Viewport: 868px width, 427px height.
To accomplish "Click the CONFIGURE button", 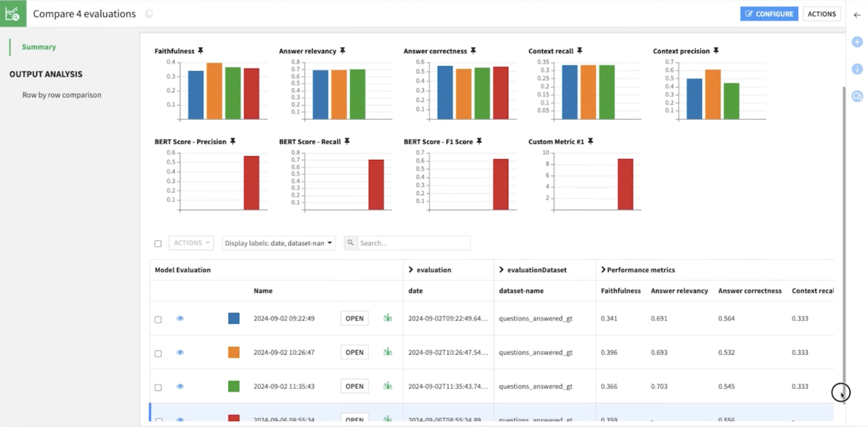I will (769, 13).
